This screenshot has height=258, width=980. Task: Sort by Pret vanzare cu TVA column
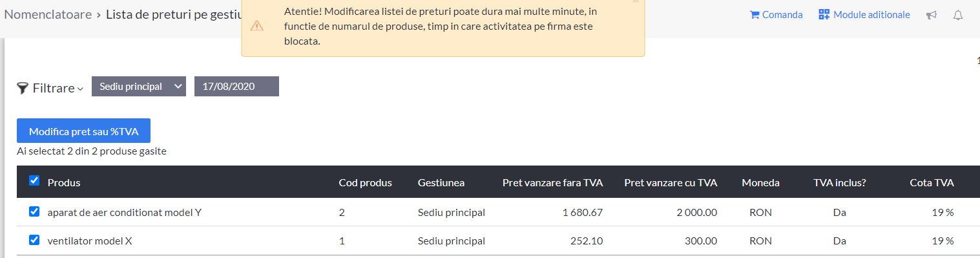pyautogui.click(x=671, y=182)
